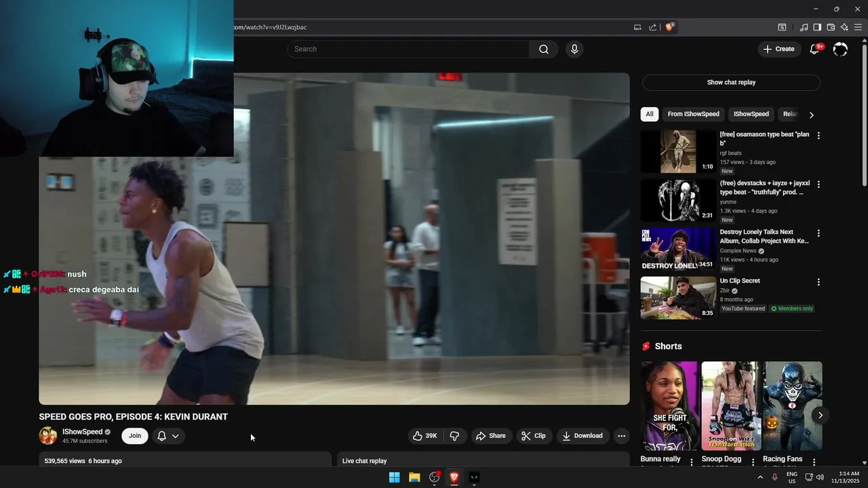Open options for Racing Fans short
The height and width of the screenshot is (488, 868).
[814, 462]
